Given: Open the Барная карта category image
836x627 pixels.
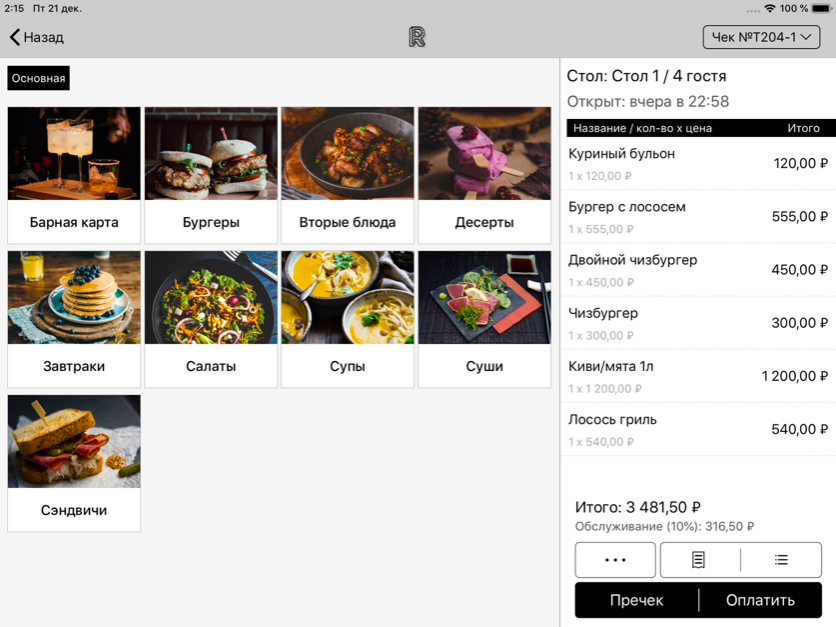Looking at the screenshot, I should pos(74,154).
